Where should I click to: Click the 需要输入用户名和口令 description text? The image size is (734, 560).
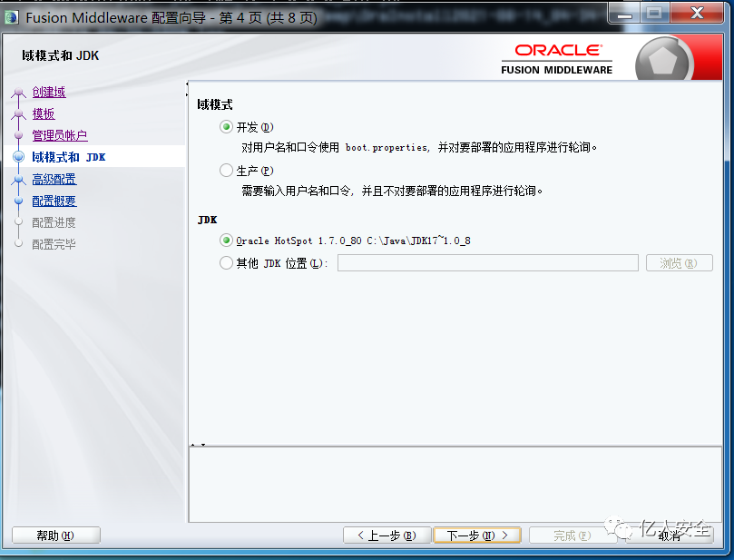[x=392, y=191]
